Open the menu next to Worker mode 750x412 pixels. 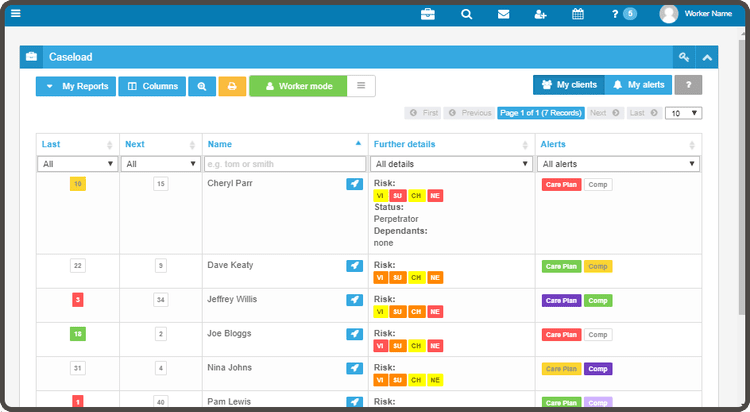(361, 86)
